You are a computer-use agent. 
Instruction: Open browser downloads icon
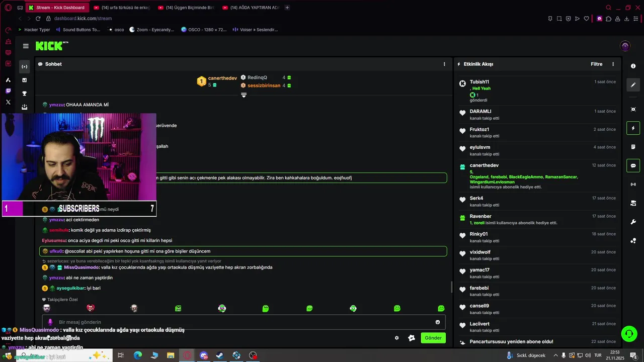click(x=626, y=19)
